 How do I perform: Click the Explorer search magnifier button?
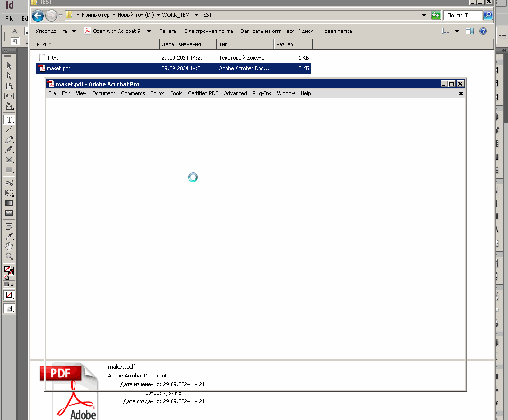pyautogui.click(x=487, y=15)
